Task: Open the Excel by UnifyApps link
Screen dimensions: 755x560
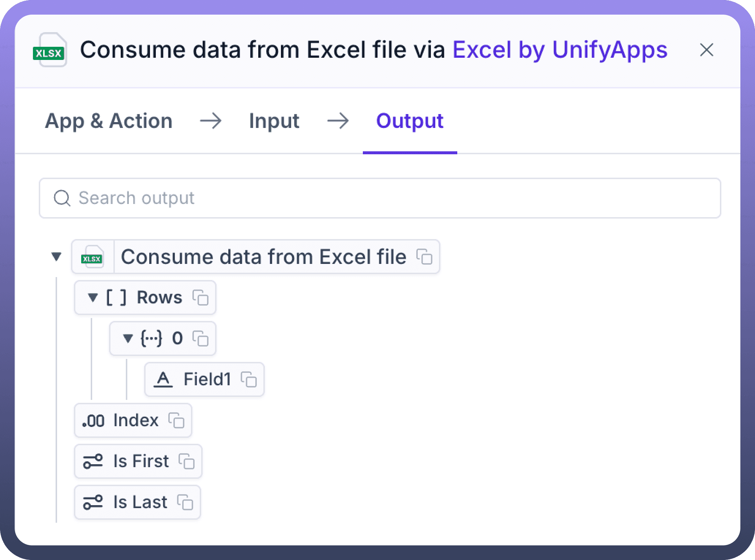Action: click(560, 50)
